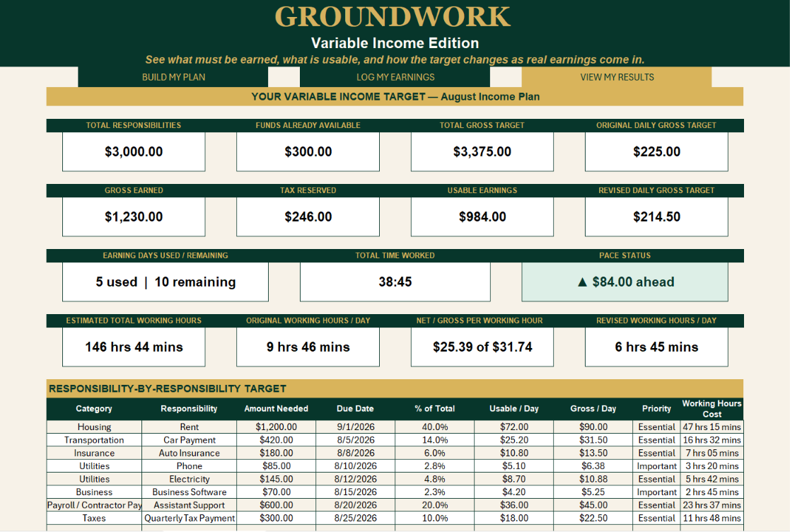Image resolution: width=790 pixels, height=532 pixels.
Task: Click the Revised Daily Gross Target $214.50
Action: (x=656, y=216)
